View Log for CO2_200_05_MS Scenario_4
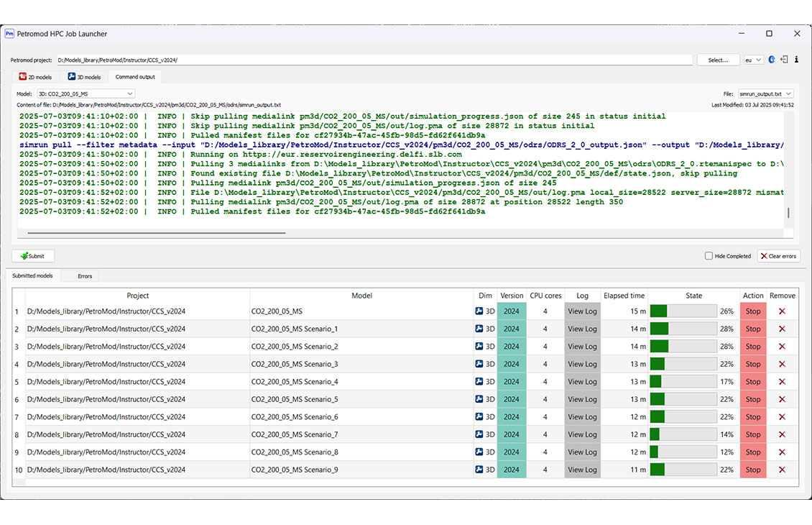 point(582,381)
